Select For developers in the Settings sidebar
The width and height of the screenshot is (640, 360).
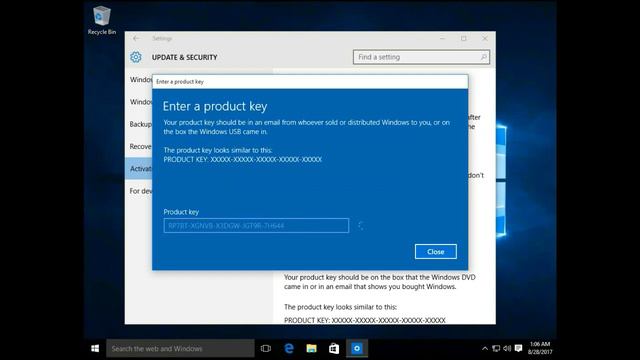139,191
